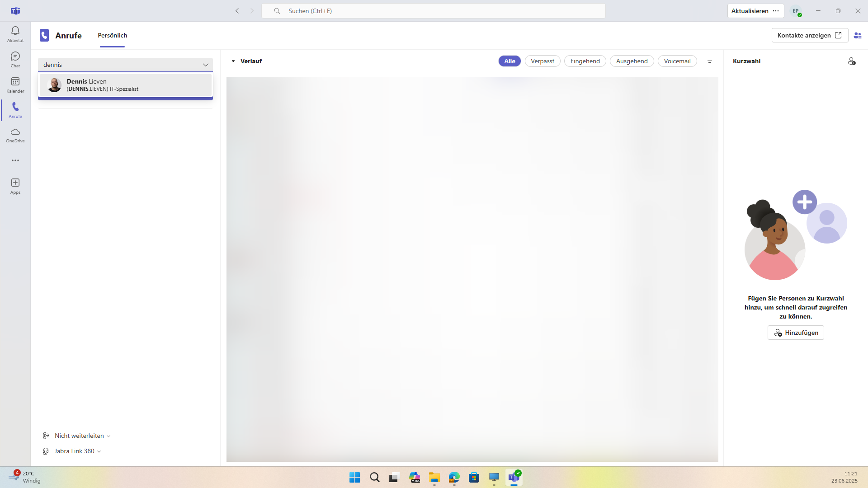Expand the contact search dropdown chevron
Viewport: 868px width, 488px height.
206,65
